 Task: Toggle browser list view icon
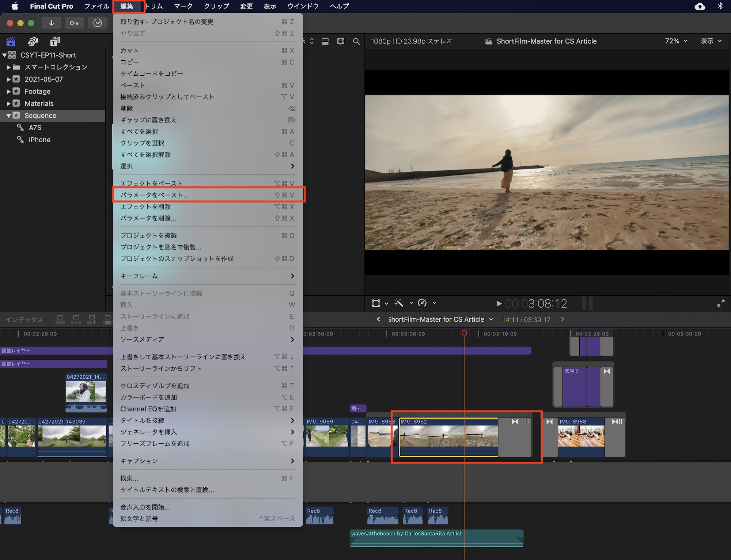(x=325, y=41)
